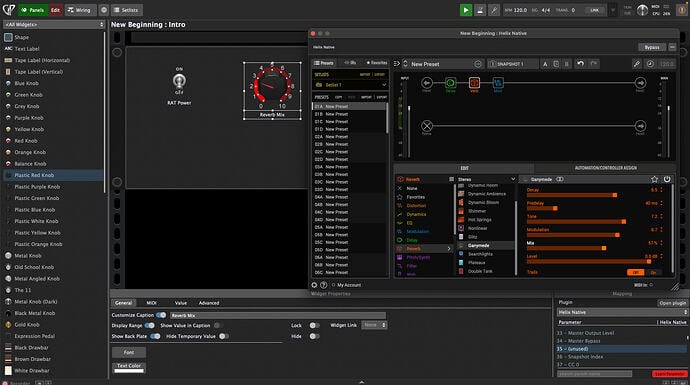This screenshot has height=385, width=690.
Task: Expand the Reverb category chevron
Action: 449,249
